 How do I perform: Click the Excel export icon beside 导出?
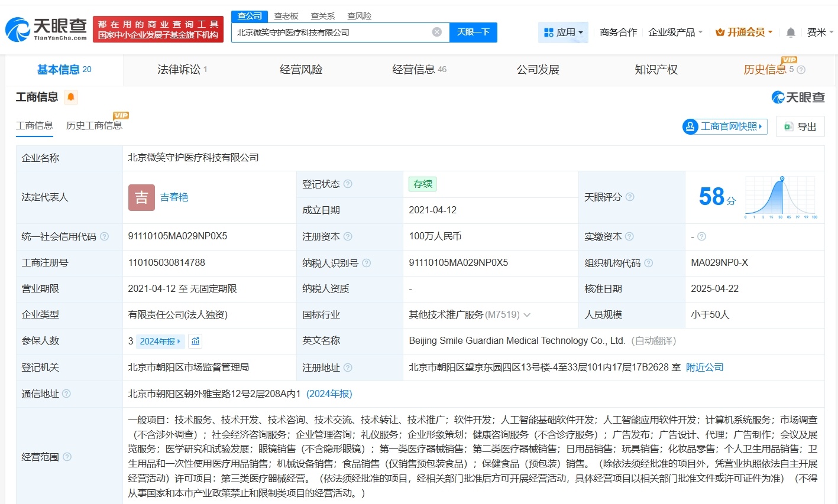click(788, 126)
